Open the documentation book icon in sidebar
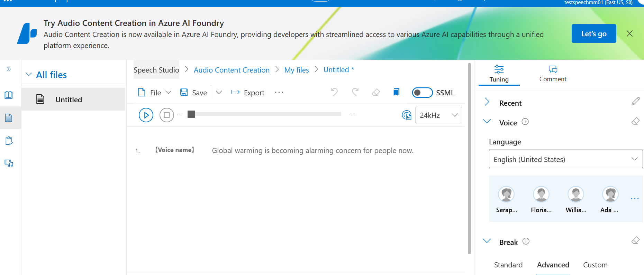This screenshot has height=275, width=644. tap(9, 95)
